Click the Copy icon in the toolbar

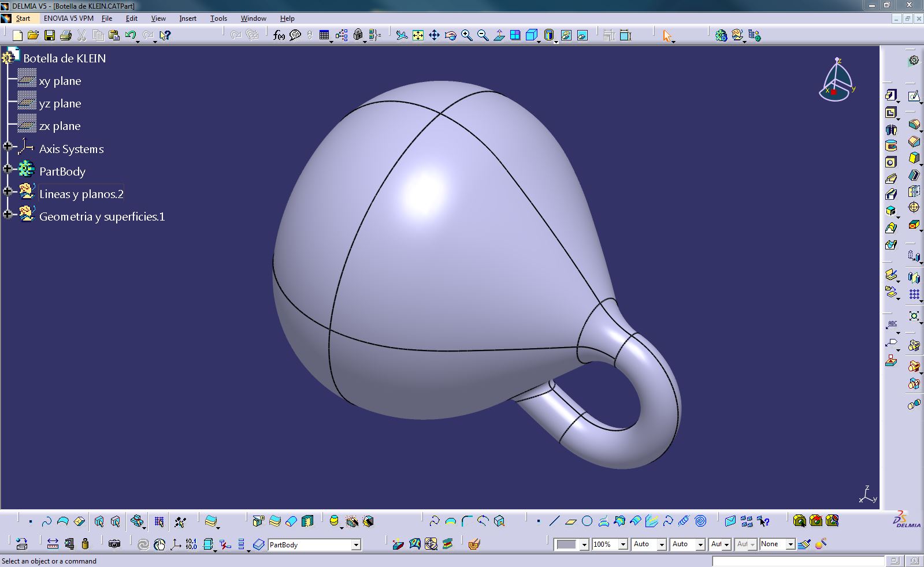click(x=98, y=35)
